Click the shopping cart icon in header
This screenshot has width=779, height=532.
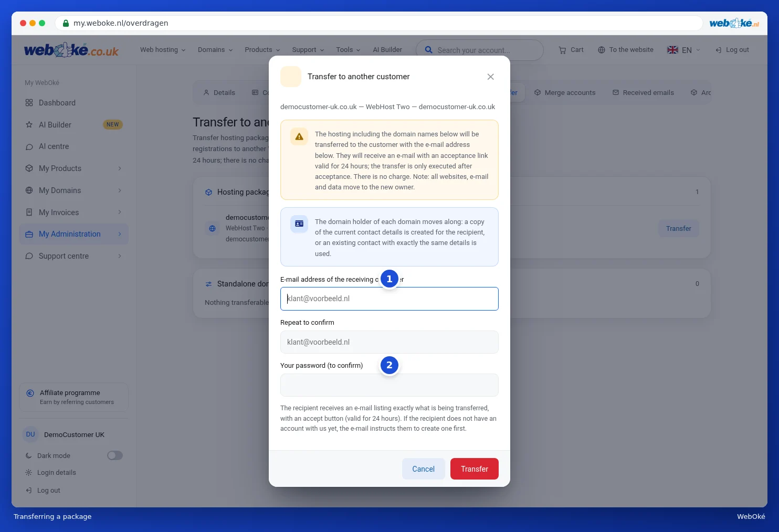click(562, 50)
